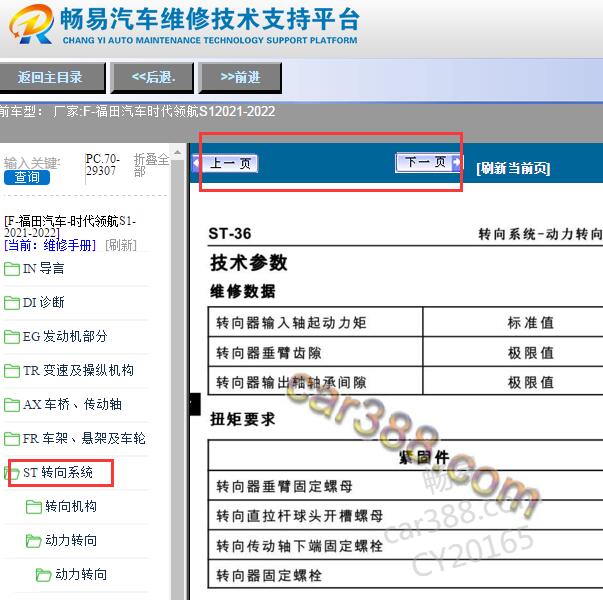
Task: Click 折叠全部 to collapse the tree
Action: point(151,165)
